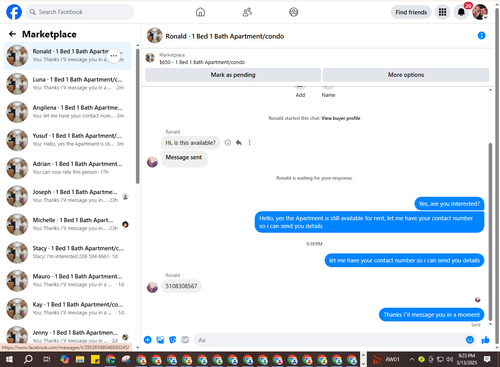Open File Explorer from taskbar

click(80, 359)
